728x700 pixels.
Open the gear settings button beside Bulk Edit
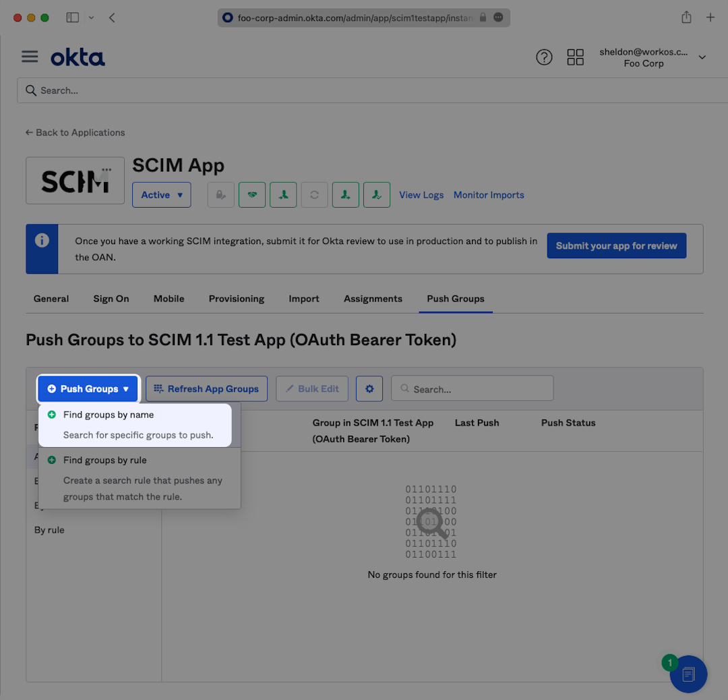369,389
